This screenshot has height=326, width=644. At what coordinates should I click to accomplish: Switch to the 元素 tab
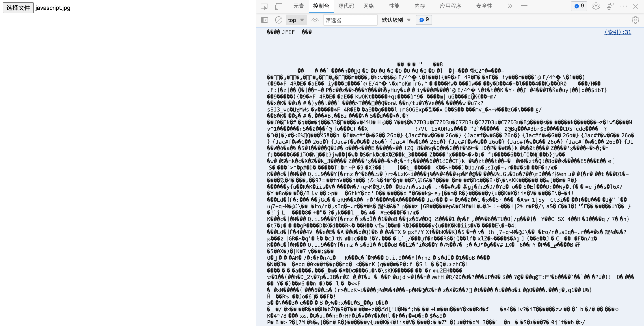(x=298, y=6)
